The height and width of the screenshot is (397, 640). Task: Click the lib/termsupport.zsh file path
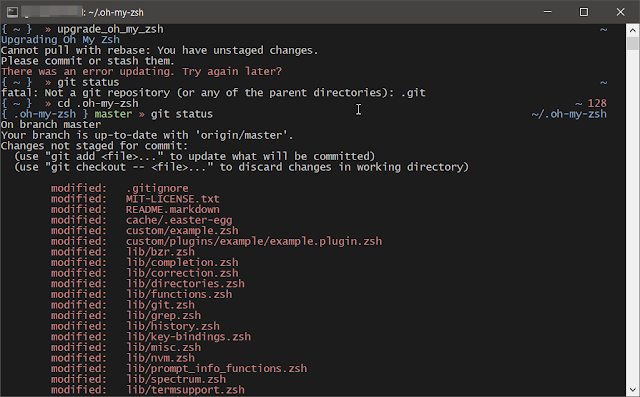(185, 390)
